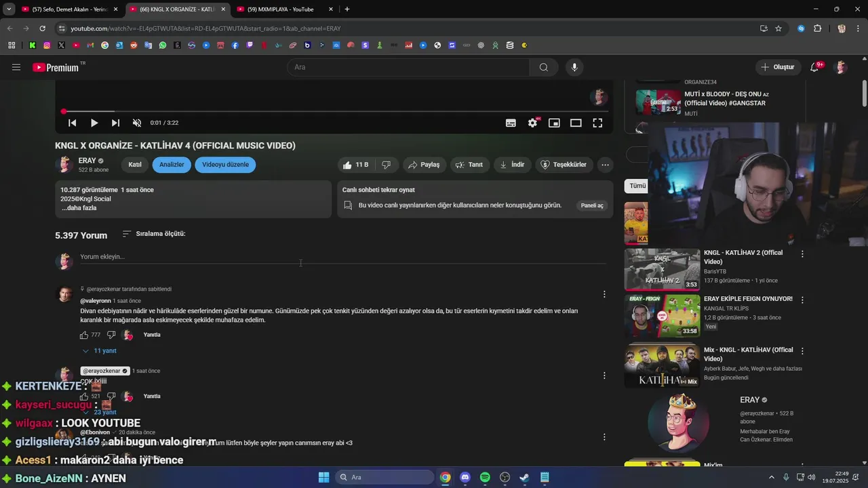This screenshot has width=868, height=488.
Task: Click the Tanıt promote button
Action: tap(469, 165)
